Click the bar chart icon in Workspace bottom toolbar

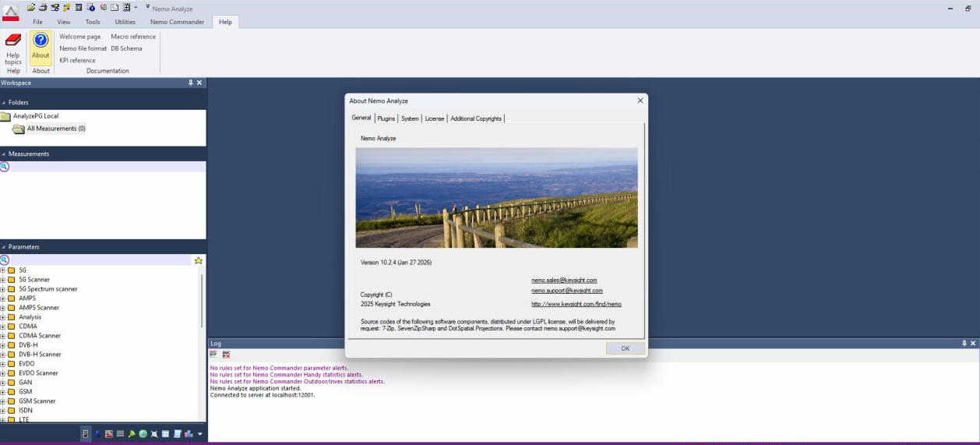[x=189, y=434]
